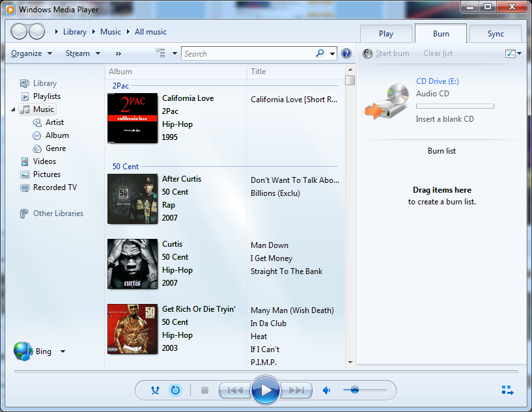
Task: Click the Get Rich Or Die Tryin' album cover
Action: coord(132,329)
